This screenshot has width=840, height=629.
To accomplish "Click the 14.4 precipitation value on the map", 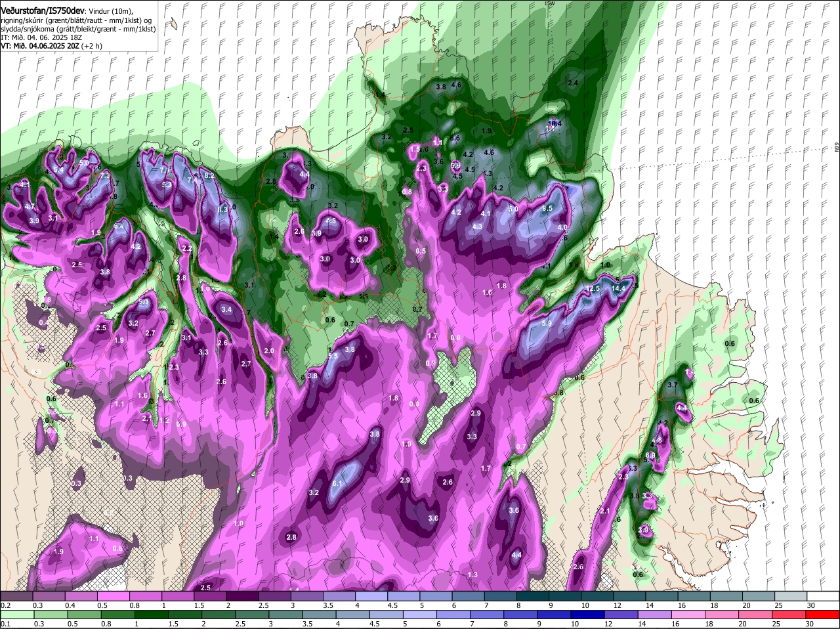I will tap(618, 288).
